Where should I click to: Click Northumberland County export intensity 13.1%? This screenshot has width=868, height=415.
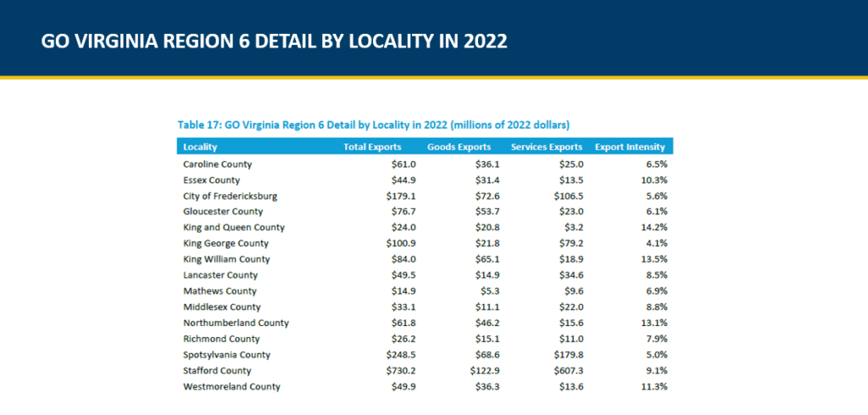(653, 322)
